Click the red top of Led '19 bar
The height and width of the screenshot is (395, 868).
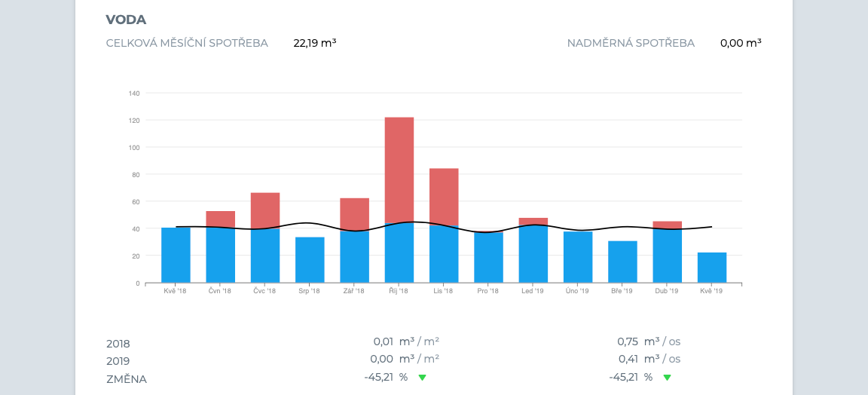533,221
